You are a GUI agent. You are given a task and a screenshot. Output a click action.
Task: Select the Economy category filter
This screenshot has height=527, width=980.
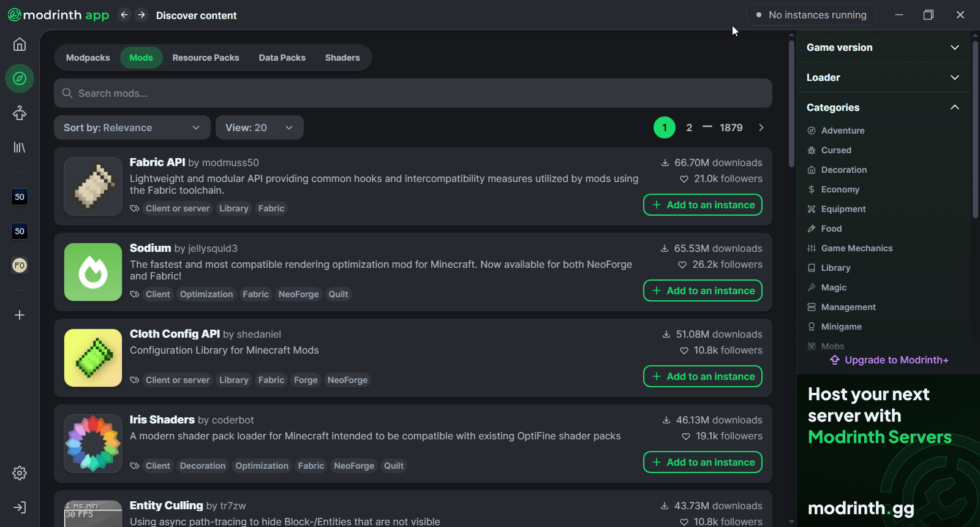[x=833, y=189]
